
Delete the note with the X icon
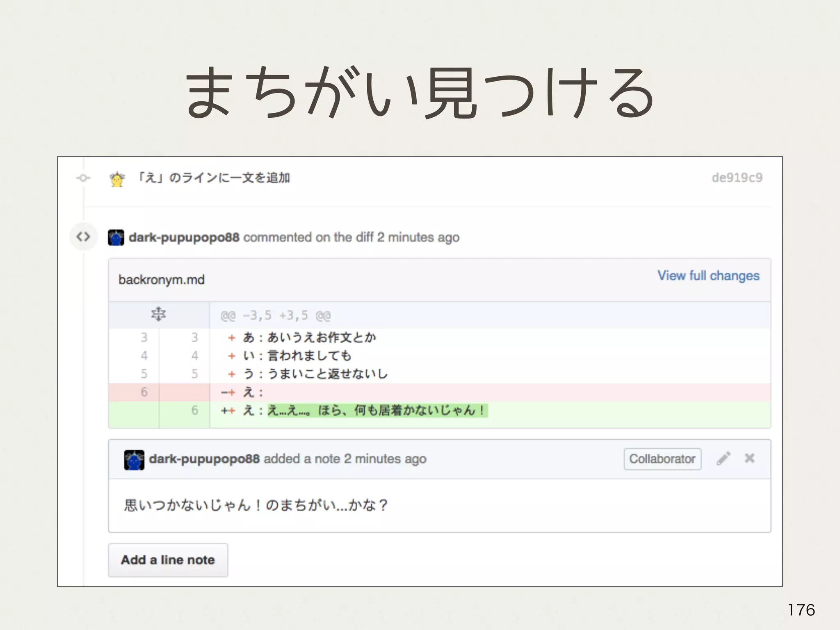(749, 458)
